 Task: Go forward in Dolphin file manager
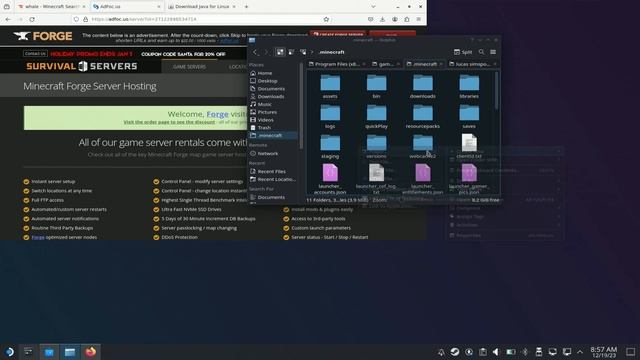coord(267,52)
